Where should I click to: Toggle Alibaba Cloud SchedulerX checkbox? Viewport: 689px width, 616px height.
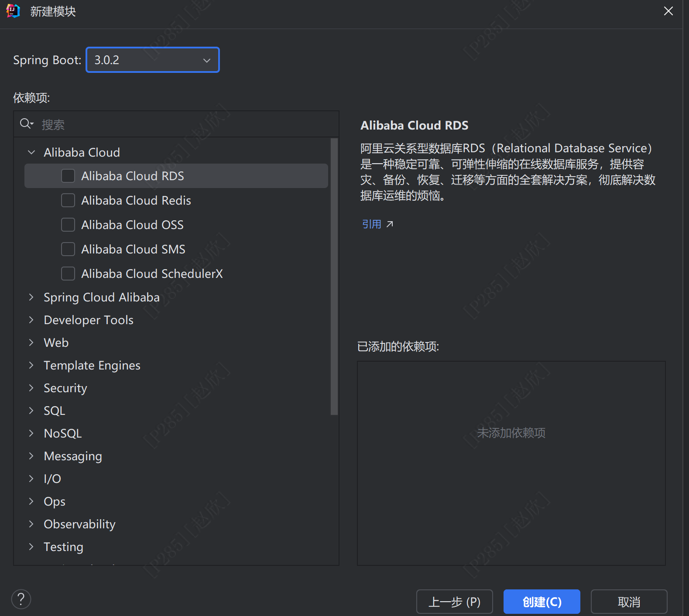[68, 274]
